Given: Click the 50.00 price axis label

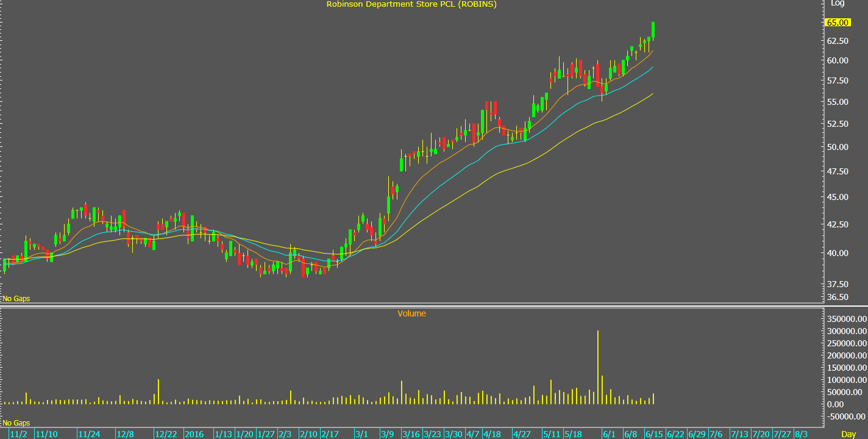Looking at the screenshot, I should [838, 147].
